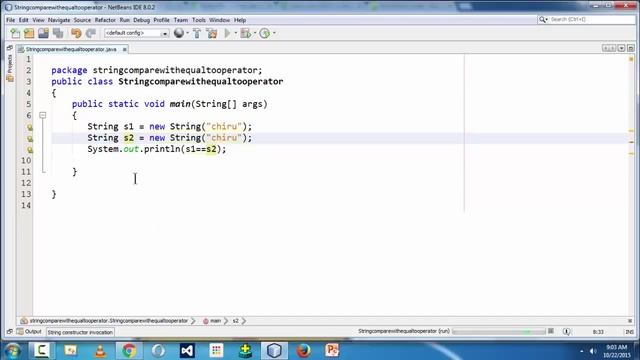
Task: Click the Profile Project clock icon
Action: (264, 33)
